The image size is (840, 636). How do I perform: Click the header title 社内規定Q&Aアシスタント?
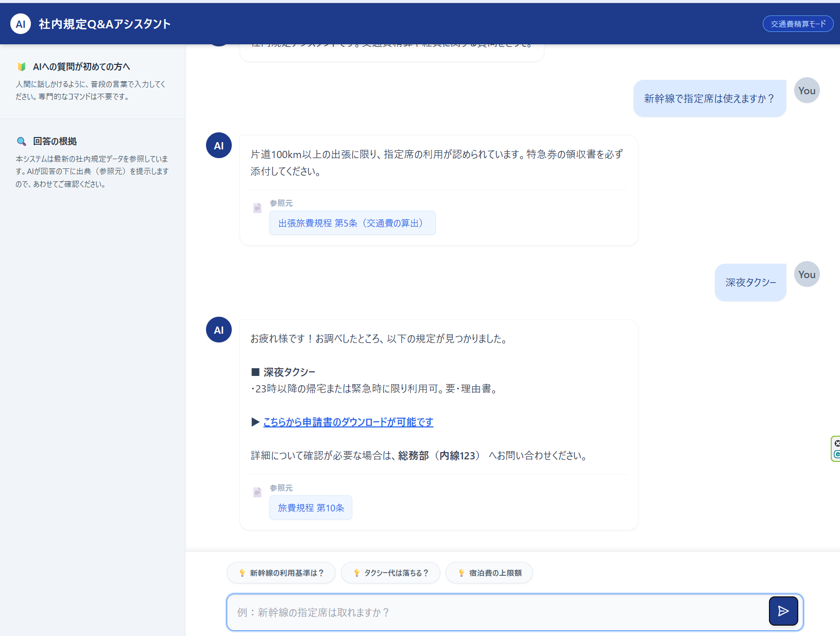(x=105, y=24)
